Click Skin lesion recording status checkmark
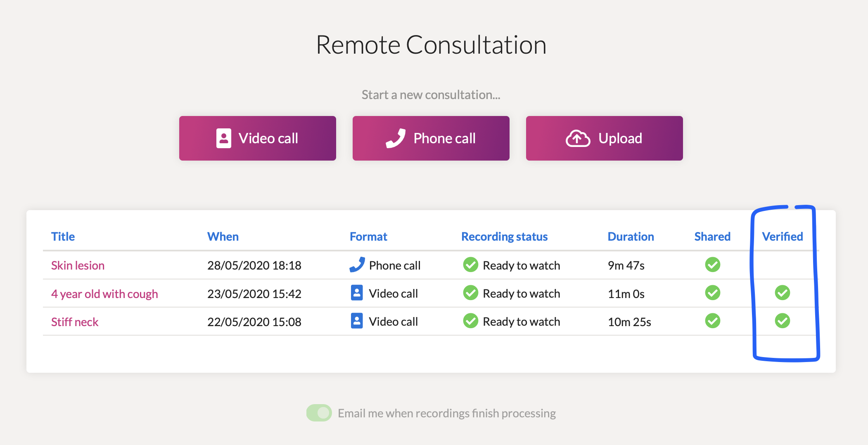Screen dimensions: 868x445 470,265
